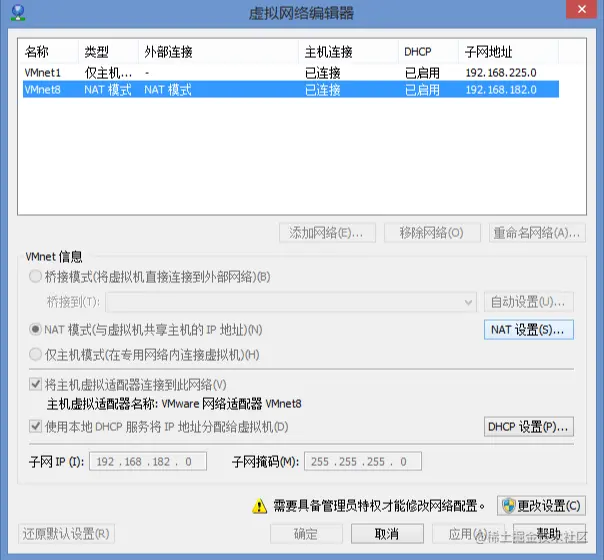Click 还原默认设置(R) button
Screen dimensions: 604x560
coord(66,534)
